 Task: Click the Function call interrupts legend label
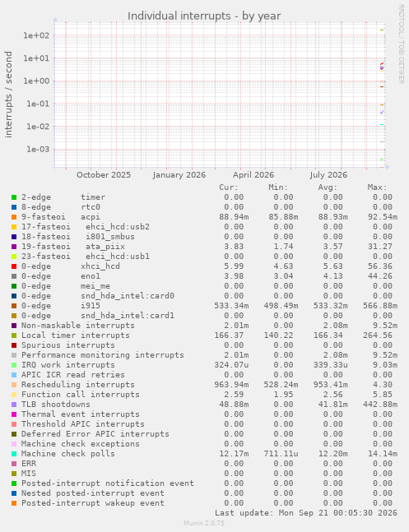pyautogui.click(x=81, y=394)
